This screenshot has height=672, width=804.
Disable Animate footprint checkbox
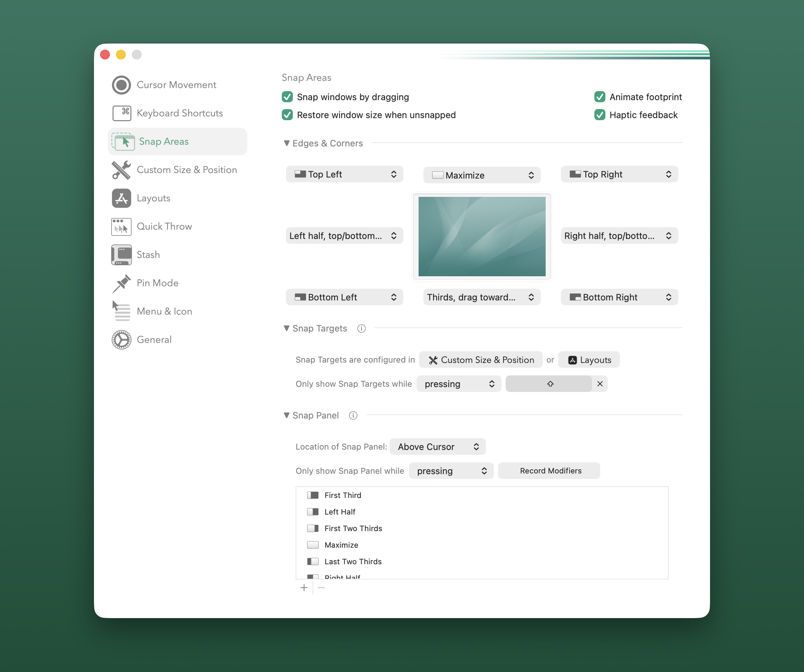[600, 97]
